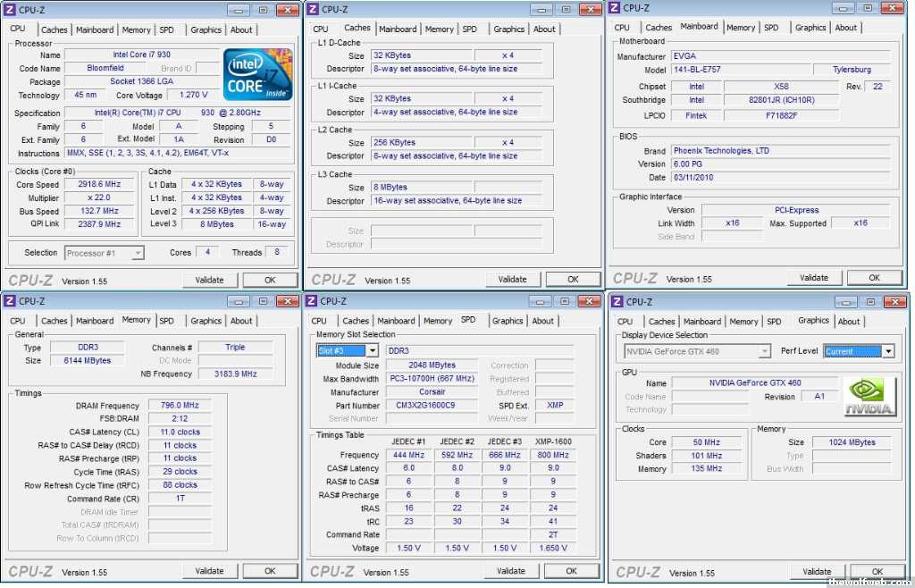Image resolution: width=915 pixels, height=588 pixels.
Task: Close the window showing the Intel processor info
Action: coord(288,10)
